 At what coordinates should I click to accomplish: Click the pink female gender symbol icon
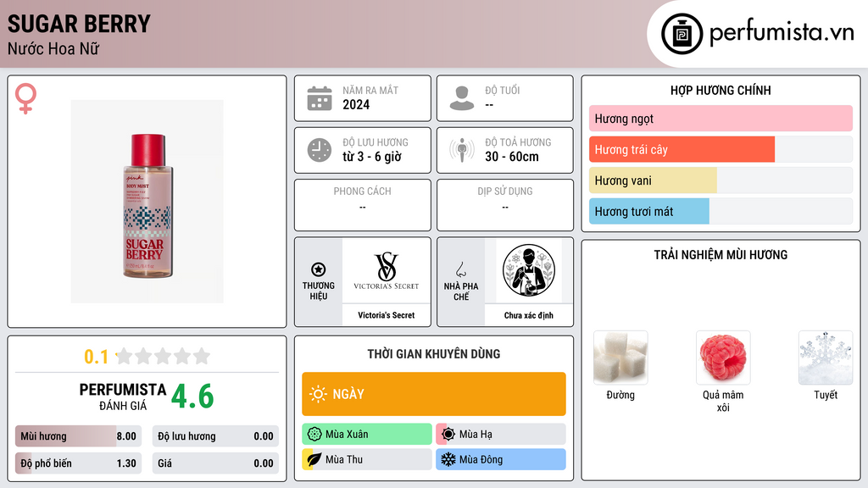point(25,98)
